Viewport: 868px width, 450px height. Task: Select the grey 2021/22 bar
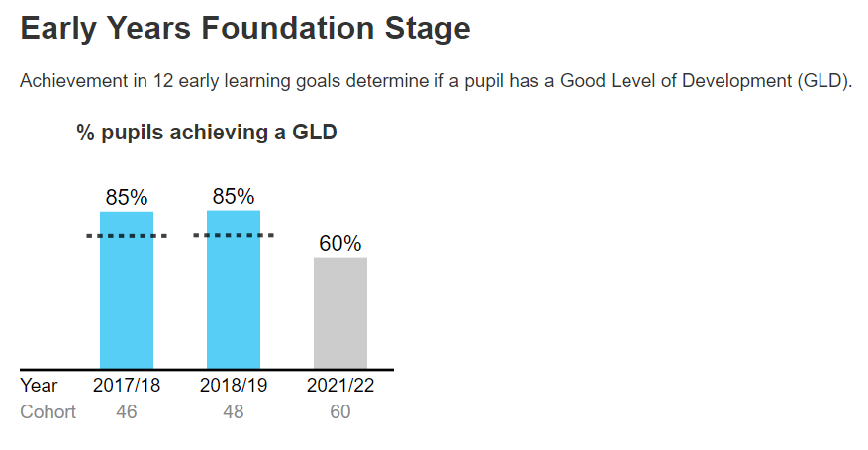(340, 314)
